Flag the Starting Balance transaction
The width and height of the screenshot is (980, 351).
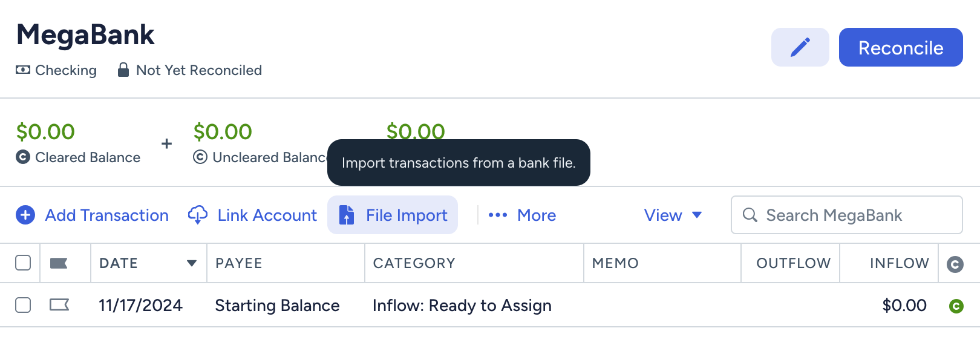pyautogui.click(x=59, y=305)
